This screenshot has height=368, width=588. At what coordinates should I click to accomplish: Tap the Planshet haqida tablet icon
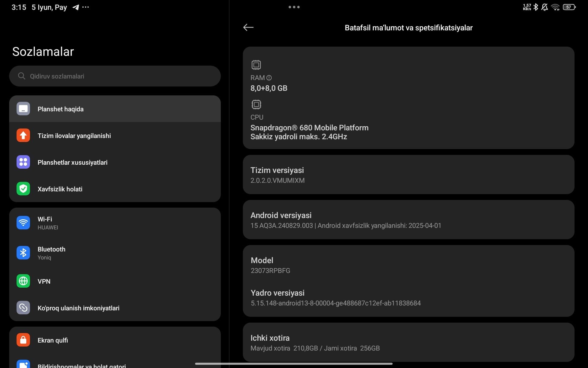coord(23,109)
